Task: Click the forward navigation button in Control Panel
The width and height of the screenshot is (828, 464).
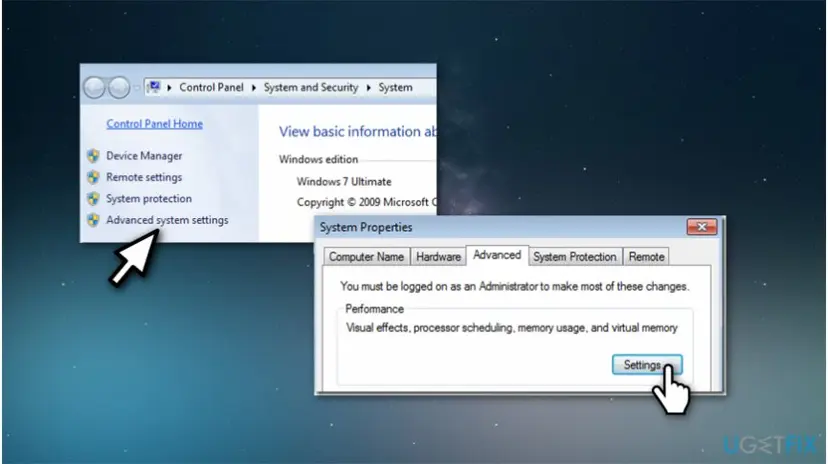Action: tap(119, 88)
